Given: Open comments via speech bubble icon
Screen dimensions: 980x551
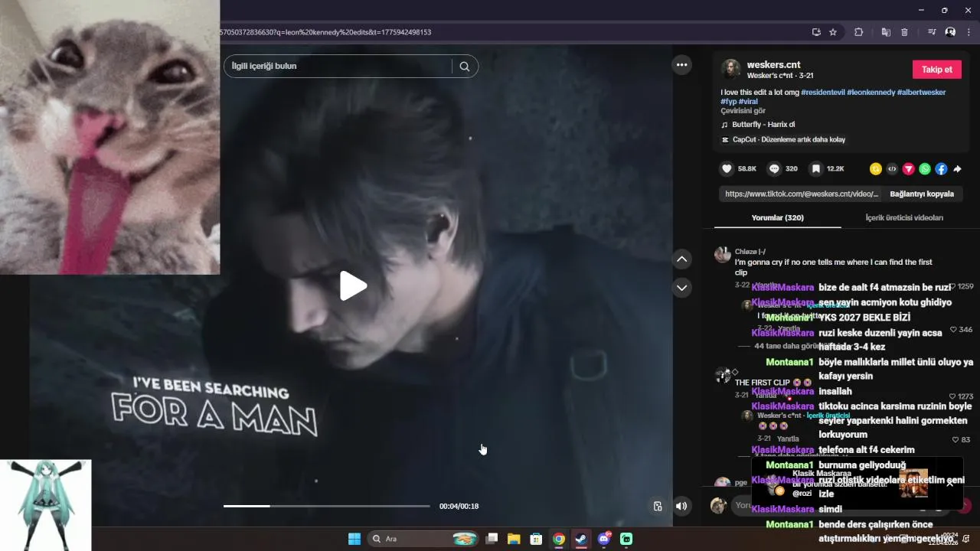Looking at the screenshot, I should click(x=774, y=168).
